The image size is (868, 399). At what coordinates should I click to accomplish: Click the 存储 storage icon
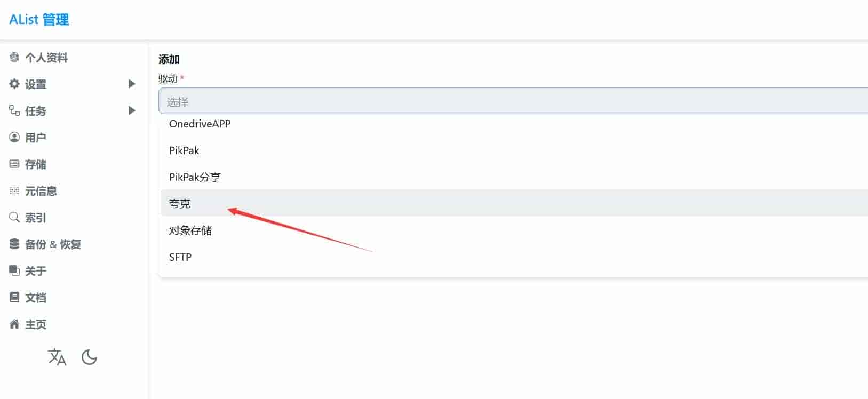pos(14,164)
